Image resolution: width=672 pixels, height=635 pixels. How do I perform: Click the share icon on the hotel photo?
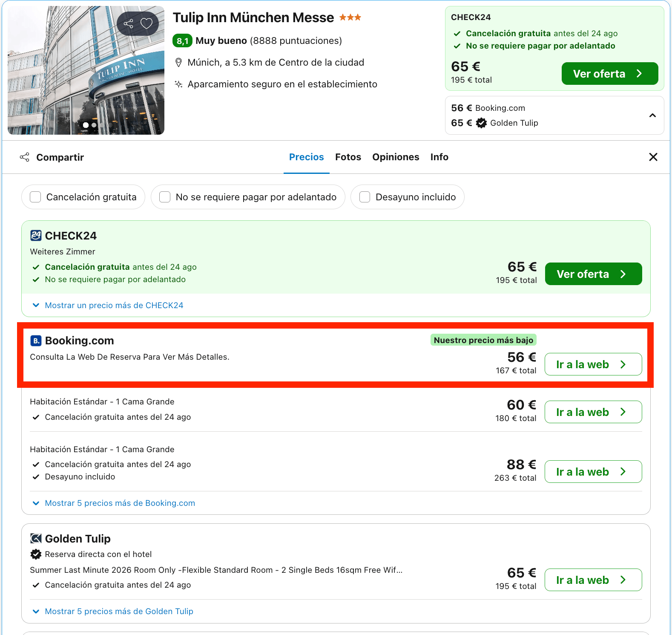pyautogui.click(x=128, y=23)
